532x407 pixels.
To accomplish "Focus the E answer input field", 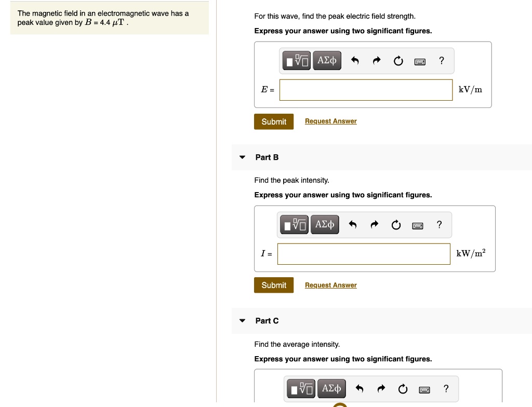I will (366, 90).
